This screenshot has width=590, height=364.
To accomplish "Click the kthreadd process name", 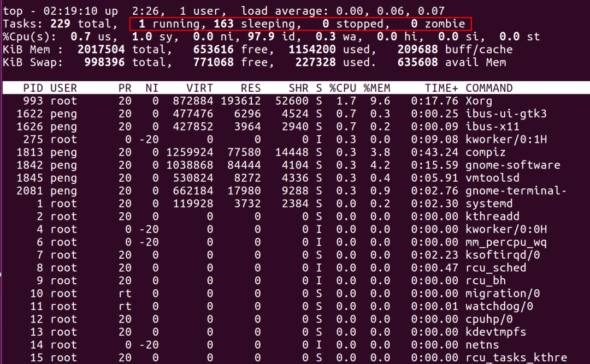I will [x=492, y=216].
